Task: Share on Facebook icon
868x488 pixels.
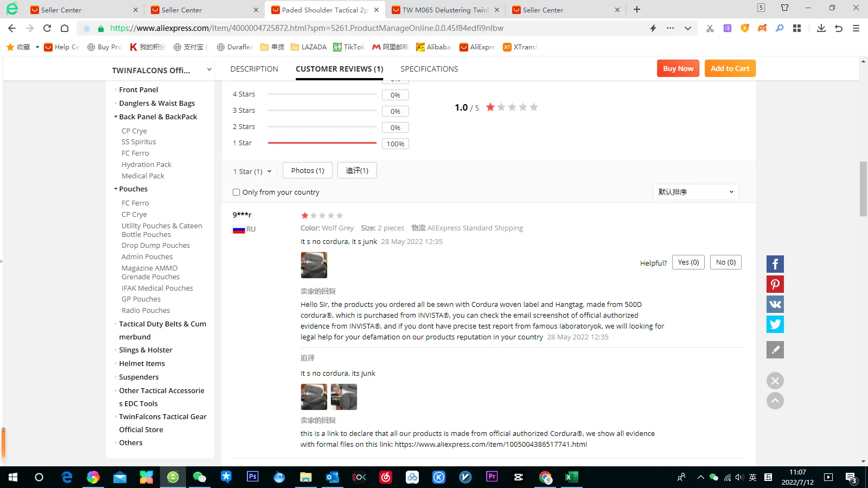Action: [x=775, y=264]
